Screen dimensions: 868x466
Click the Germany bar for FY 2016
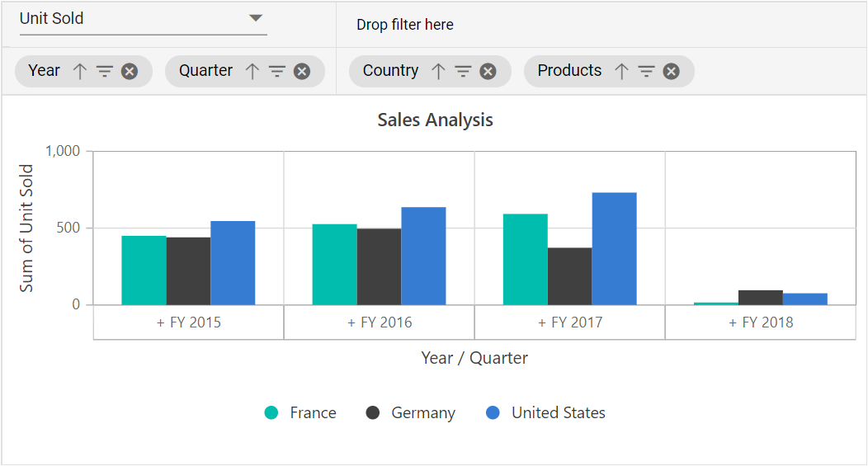tap(380, 266)
